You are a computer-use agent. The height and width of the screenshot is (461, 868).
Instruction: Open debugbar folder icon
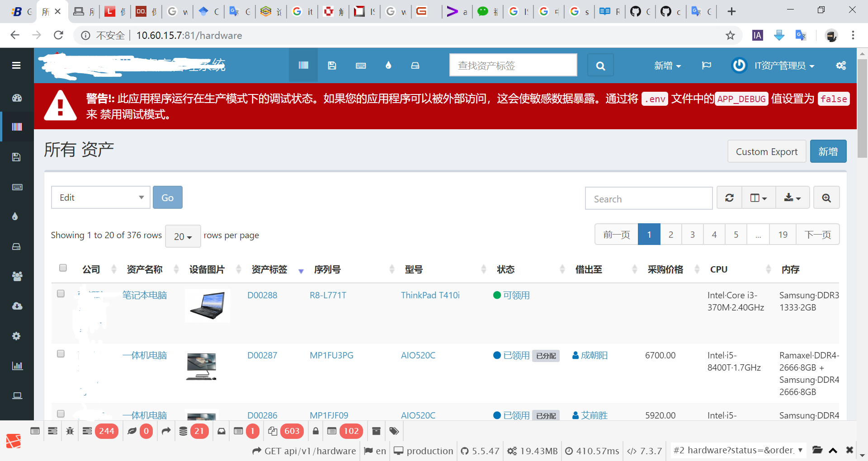click(x=817, y=450)
